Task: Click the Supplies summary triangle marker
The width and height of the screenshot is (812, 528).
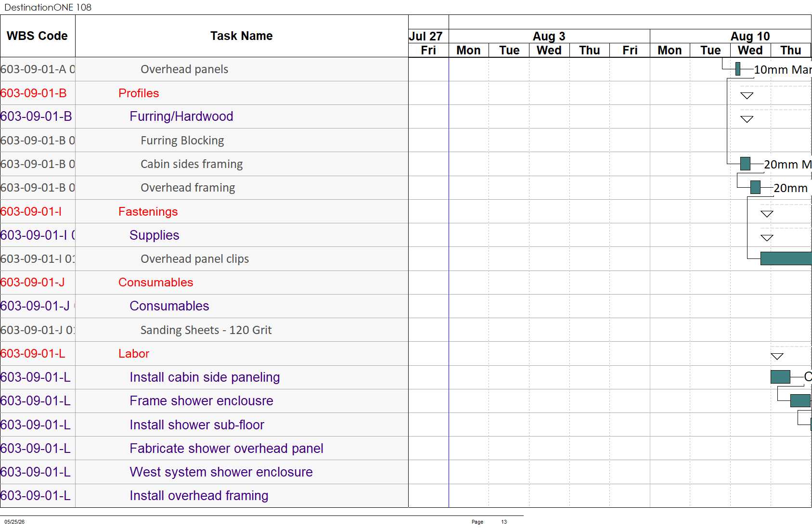Action: (x=767, y=237)
